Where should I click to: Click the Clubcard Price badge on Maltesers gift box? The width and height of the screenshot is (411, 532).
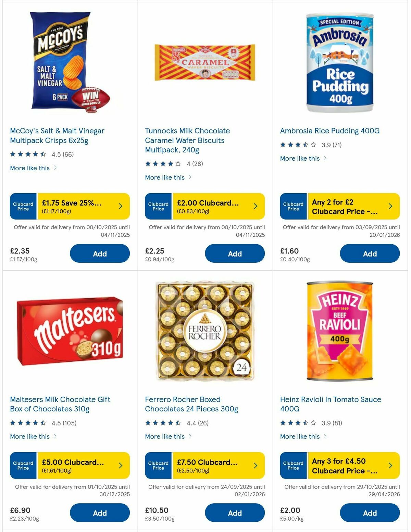(23, 465)
